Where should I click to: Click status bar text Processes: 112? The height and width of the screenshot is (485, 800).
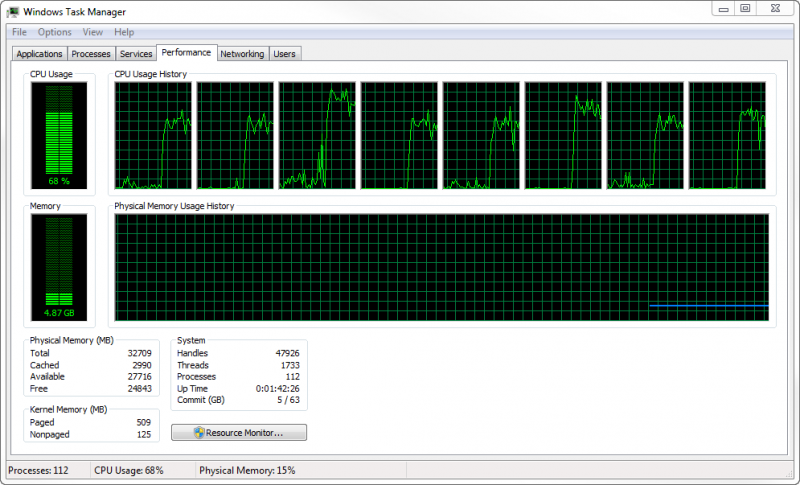point(38,470)
